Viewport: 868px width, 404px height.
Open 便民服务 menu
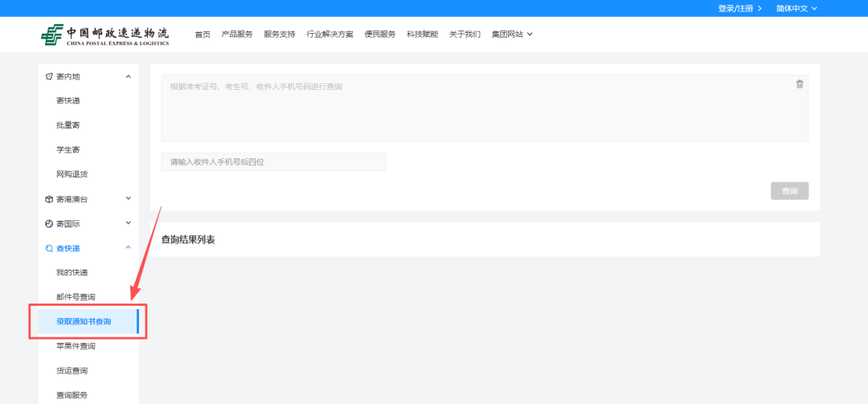coord(380,35)
